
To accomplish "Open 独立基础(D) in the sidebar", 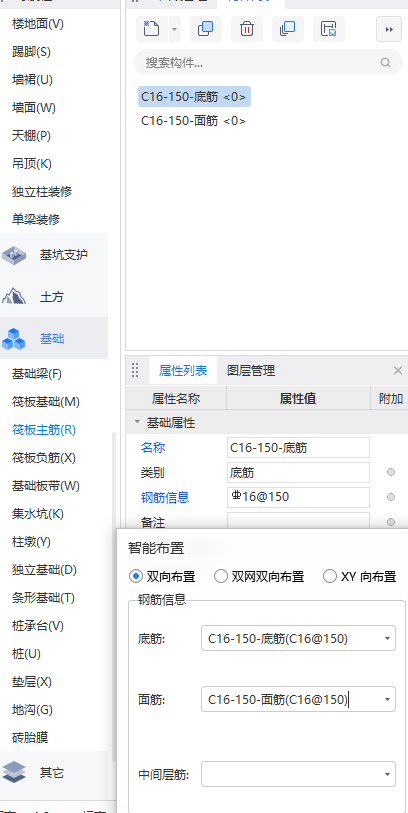I will 44,570.
